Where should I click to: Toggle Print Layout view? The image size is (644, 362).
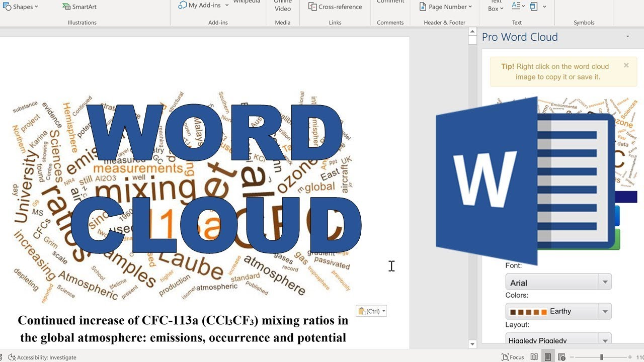coord(547,357)
